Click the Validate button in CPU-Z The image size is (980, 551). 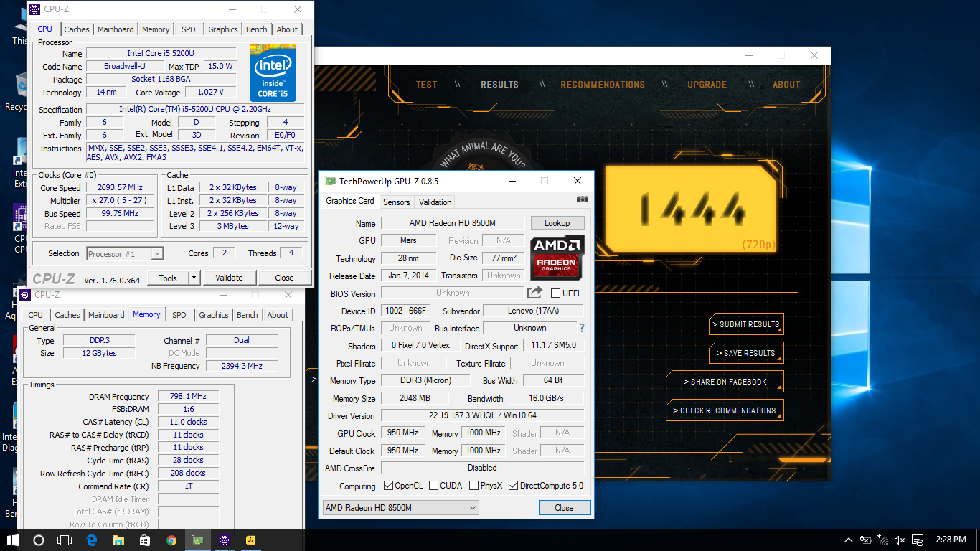click(229, 278)
